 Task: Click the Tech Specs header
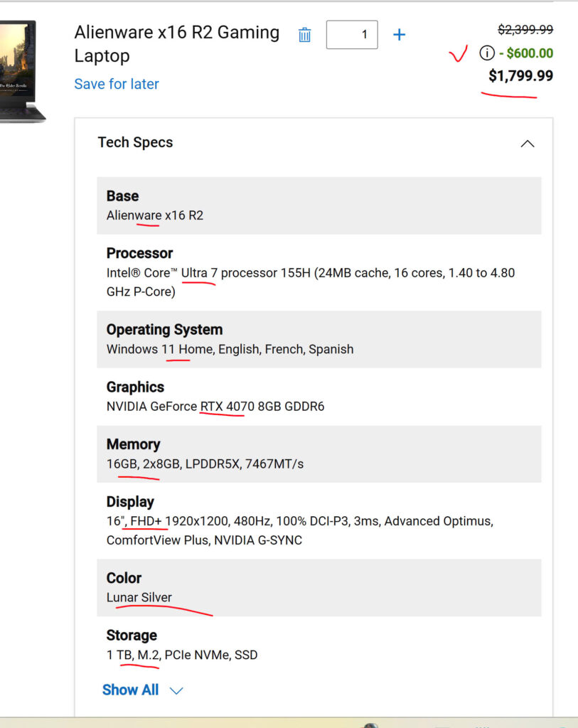(x=135, y=142)
